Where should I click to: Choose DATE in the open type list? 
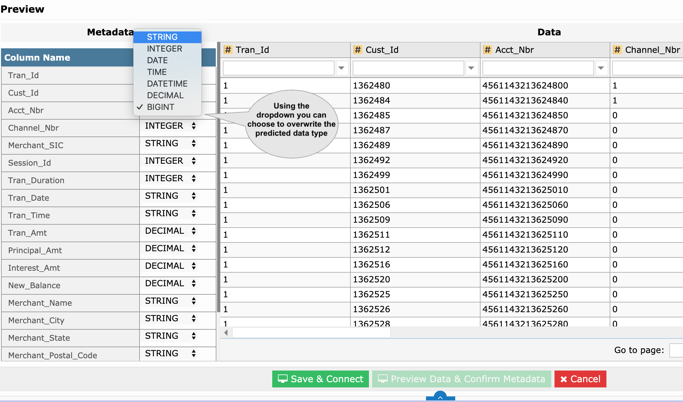tap(167, 61)
